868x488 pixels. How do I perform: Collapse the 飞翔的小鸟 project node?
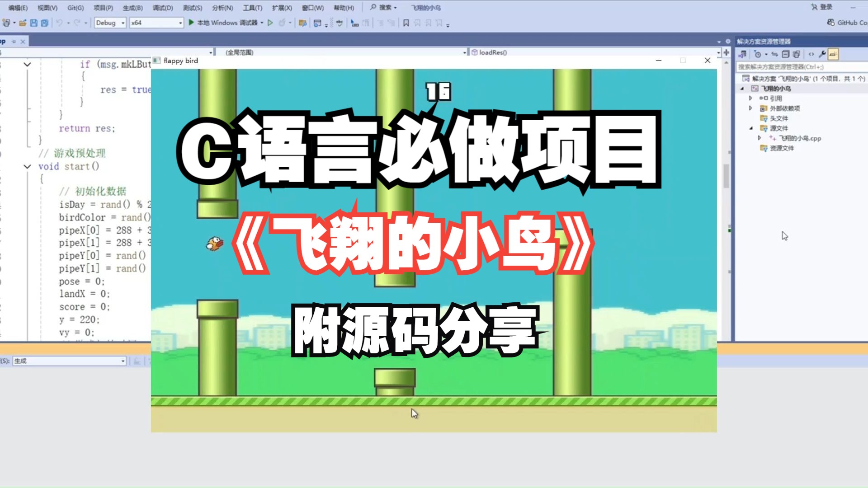742,89
